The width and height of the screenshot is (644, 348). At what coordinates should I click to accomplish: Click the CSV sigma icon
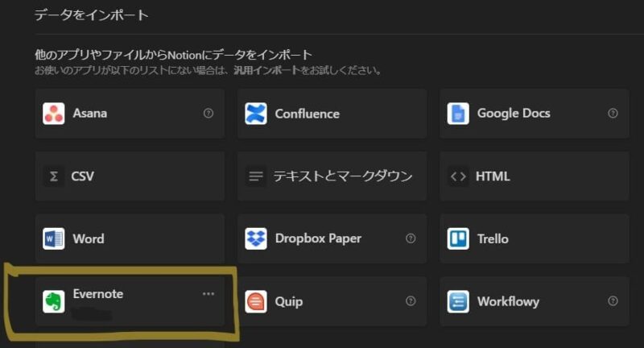coord(53,176)
